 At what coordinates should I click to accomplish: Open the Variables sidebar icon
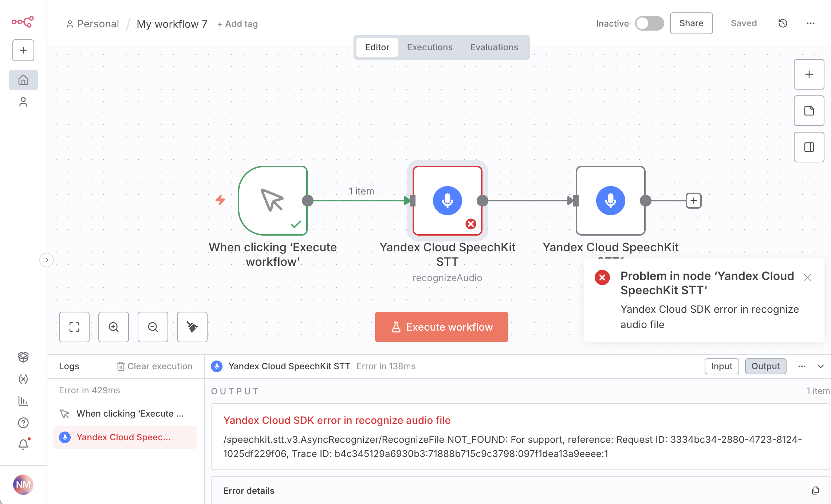[x=23, y=379]
